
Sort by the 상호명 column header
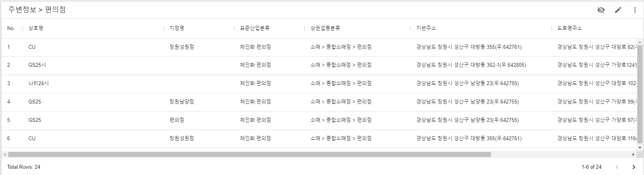point(36,28)
